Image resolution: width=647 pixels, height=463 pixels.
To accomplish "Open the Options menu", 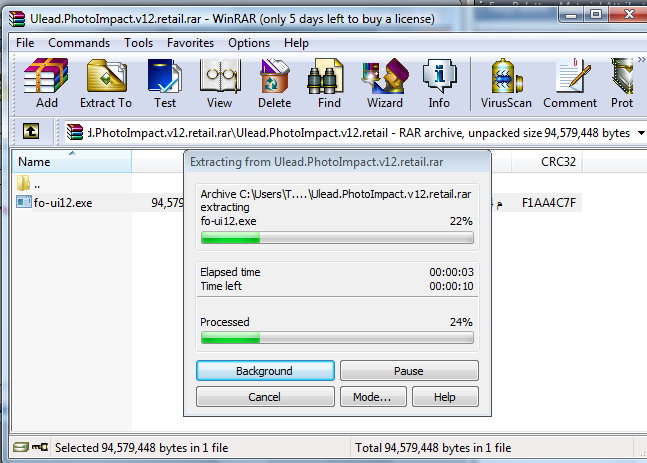I will point(249,43).
